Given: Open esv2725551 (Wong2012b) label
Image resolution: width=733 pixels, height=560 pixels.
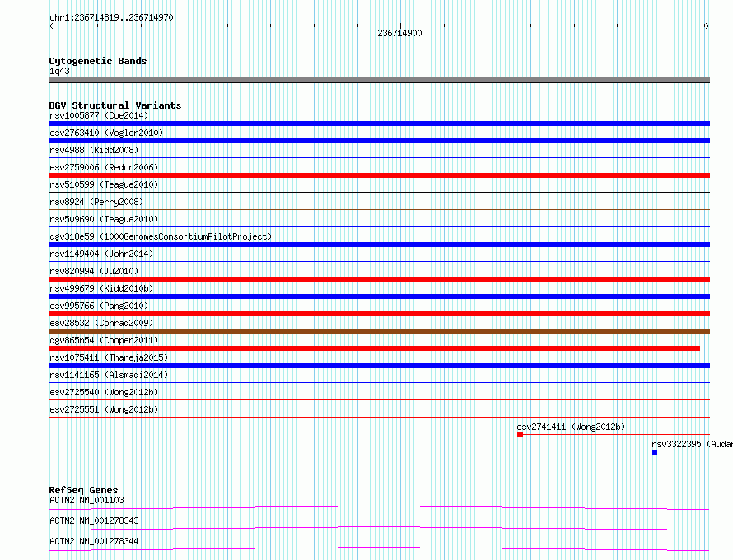Looking at the screenshot, I should coord(104,409).
